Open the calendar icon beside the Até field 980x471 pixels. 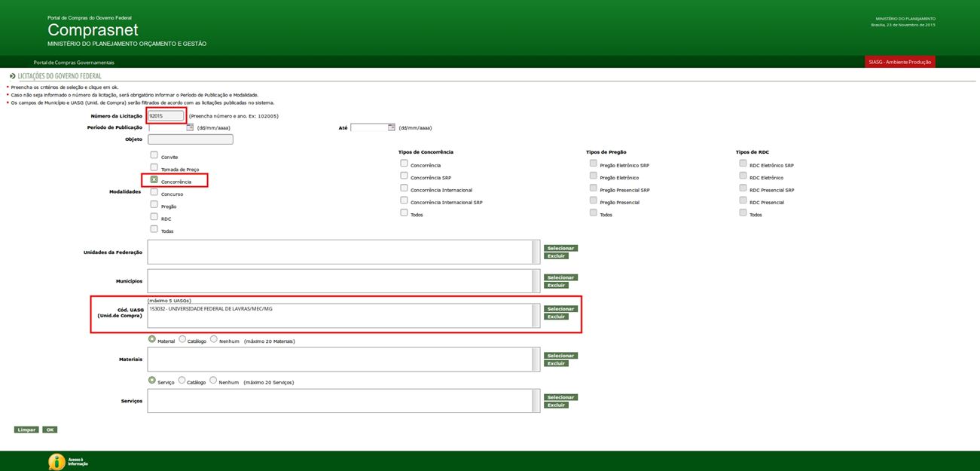391,127
